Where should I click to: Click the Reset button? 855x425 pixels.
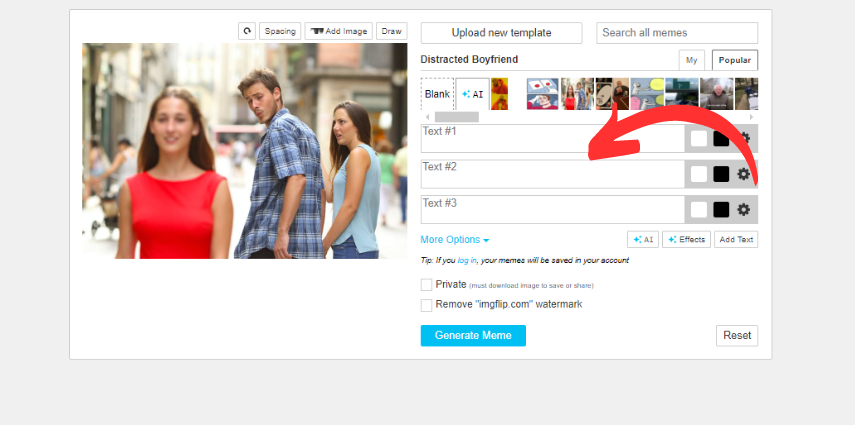(x=737, y=336)
